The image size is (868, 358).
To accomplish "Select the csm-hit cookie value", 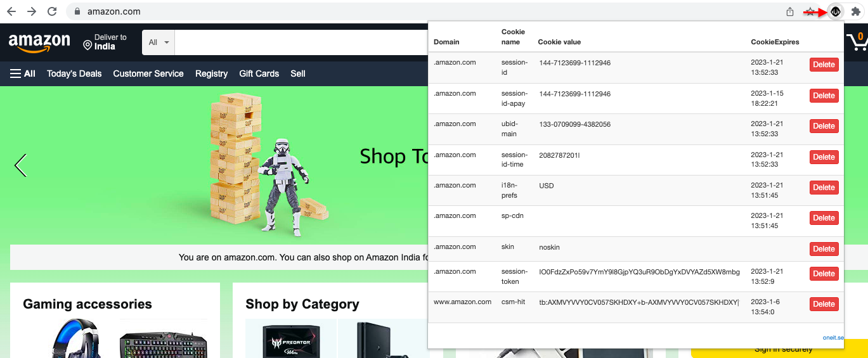I will coord(639,302).
